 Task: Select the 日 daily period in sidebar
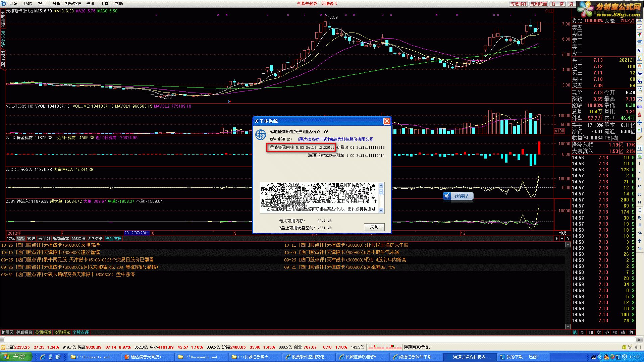tap(640, 210)
